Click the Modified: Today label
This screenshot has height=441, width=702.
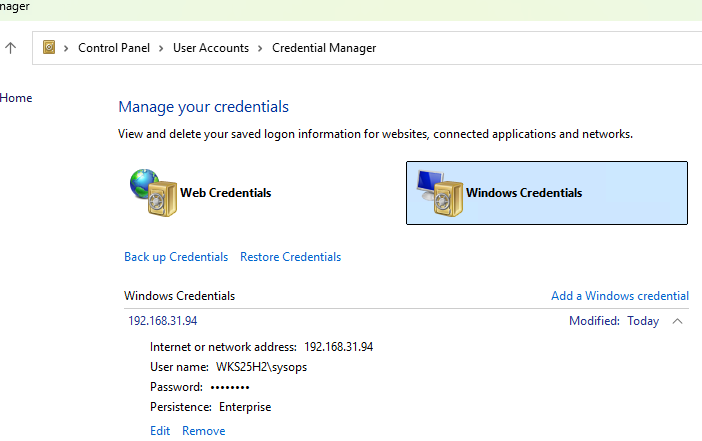(614, 321)
